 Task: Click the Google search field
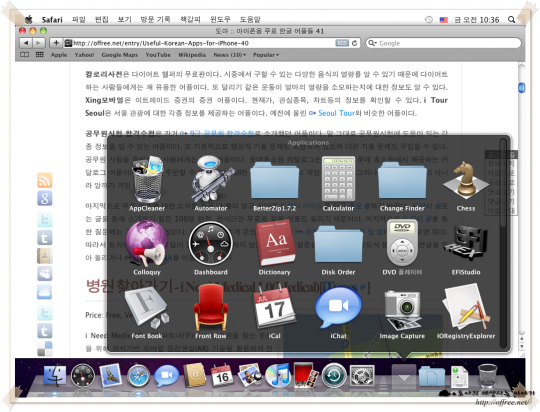coord(443,43)
